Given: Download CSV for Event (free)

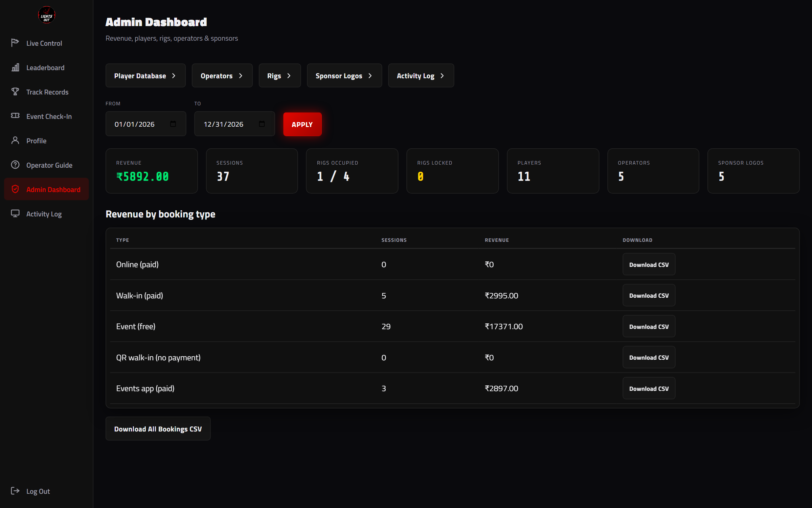Looking at the screenshot, I should pos(649,326).
